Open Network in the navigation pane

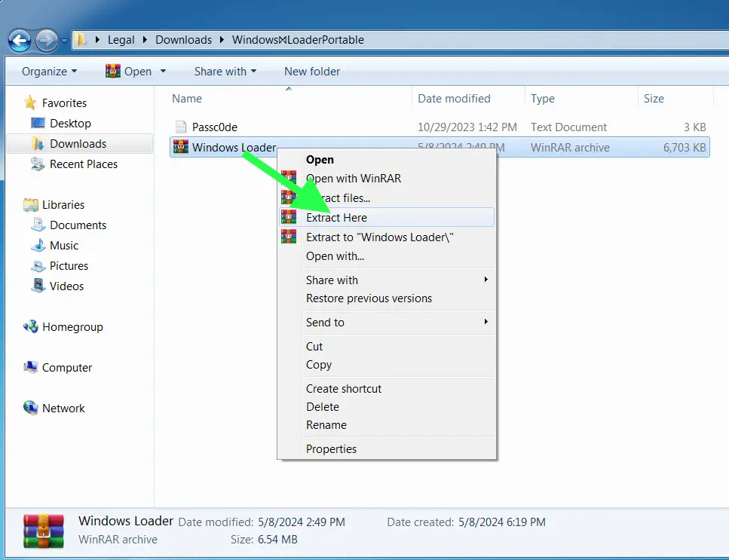tap(63, 408)
